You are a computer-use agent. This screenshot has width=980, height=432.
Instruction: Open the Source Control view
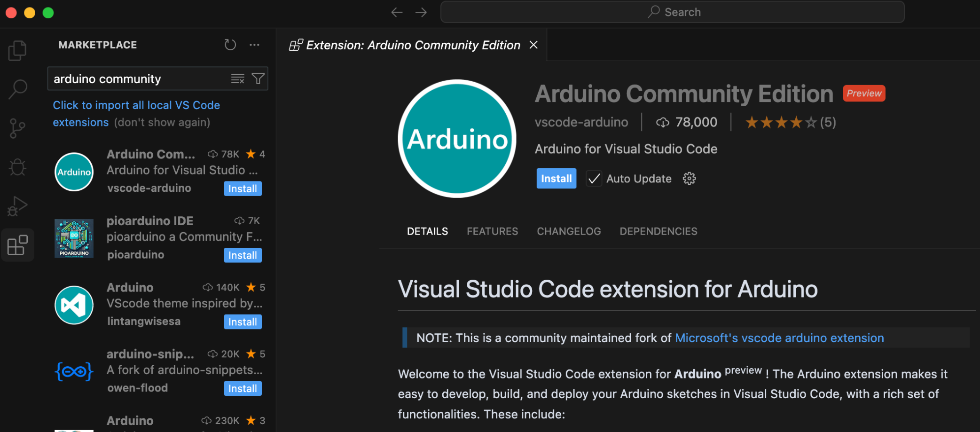point(17,128)
